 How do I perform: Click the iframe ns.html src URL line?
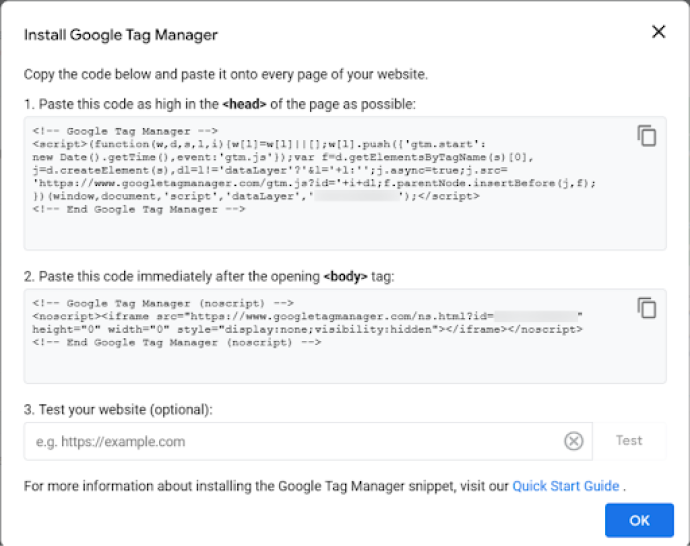click(300, 315)
